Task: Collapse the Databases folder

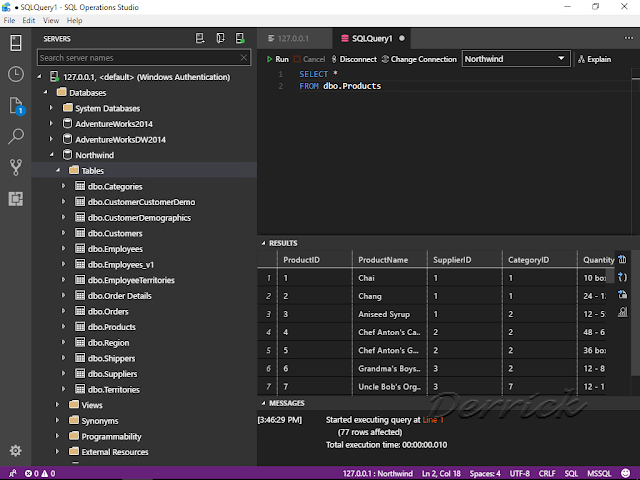Action: pyautogui.click(x=46, y=92)
